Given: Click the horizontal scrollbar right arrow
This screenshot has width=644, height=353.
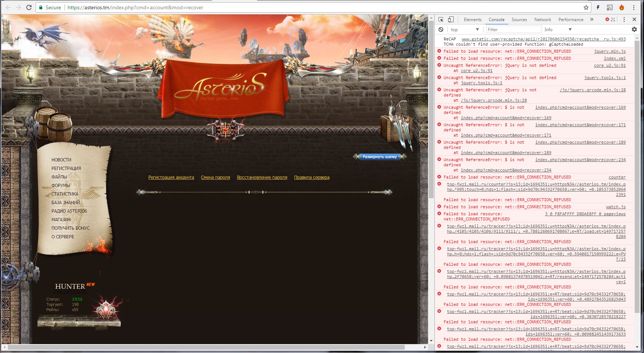Looking at the screenshot, I should [x=425, y=347].
